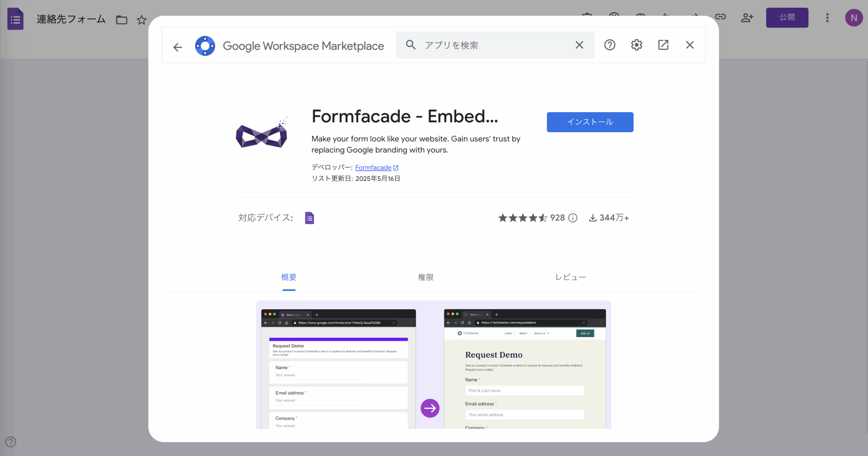The width and height of the screenshot is (868, 456).
Task: Open Marketplace settings gear icon
Action: [636, 45]
